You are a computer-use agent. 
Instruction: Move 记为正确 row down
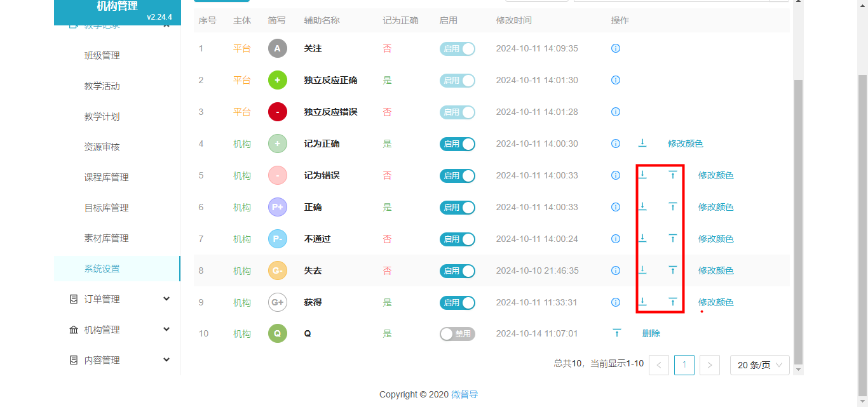pyautogui.click(x=642, y=143)
